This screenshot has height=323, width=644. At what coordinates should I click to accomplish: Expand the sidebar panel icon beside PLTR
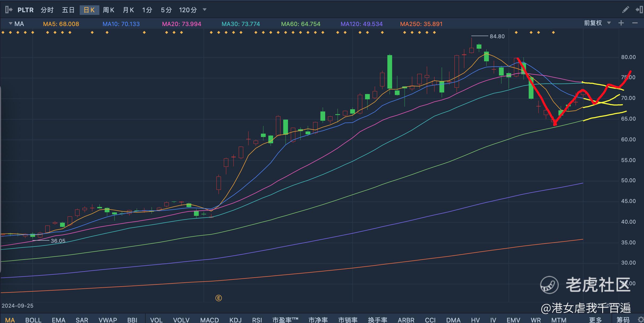point(9,10)
